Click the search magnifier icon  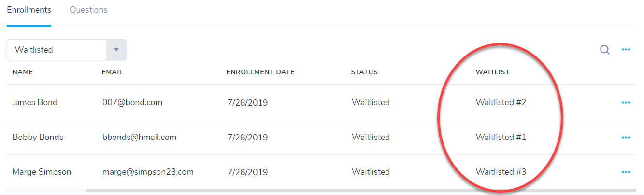coord(604,50)
